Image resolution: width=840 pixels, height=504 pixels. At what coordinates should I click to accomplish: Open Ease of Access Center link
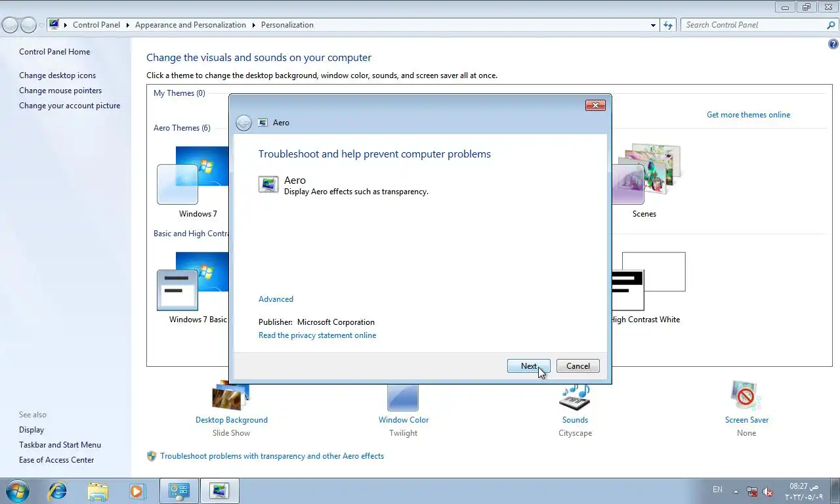[56, 460]
